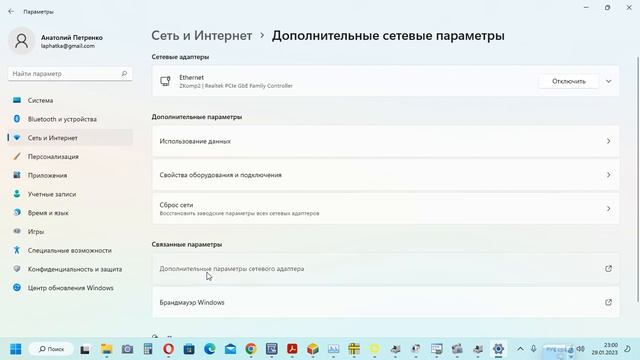This screenshot has height=360, width=640.
Task: Open Конфиденциальность и защита settings
Action: pos(70,269)
